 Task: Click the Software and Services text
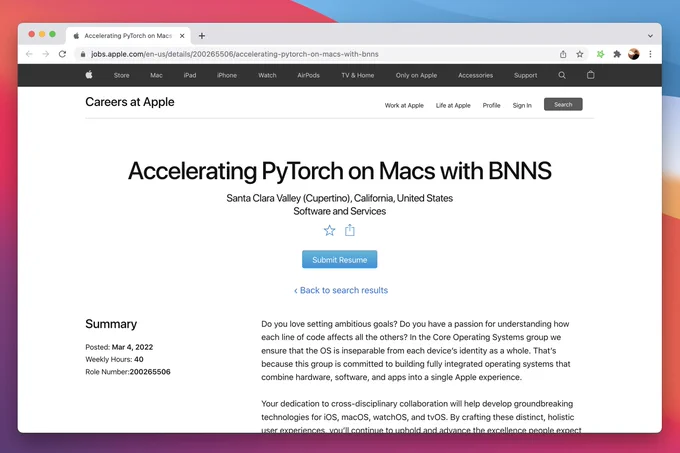[x=340, y=211]
